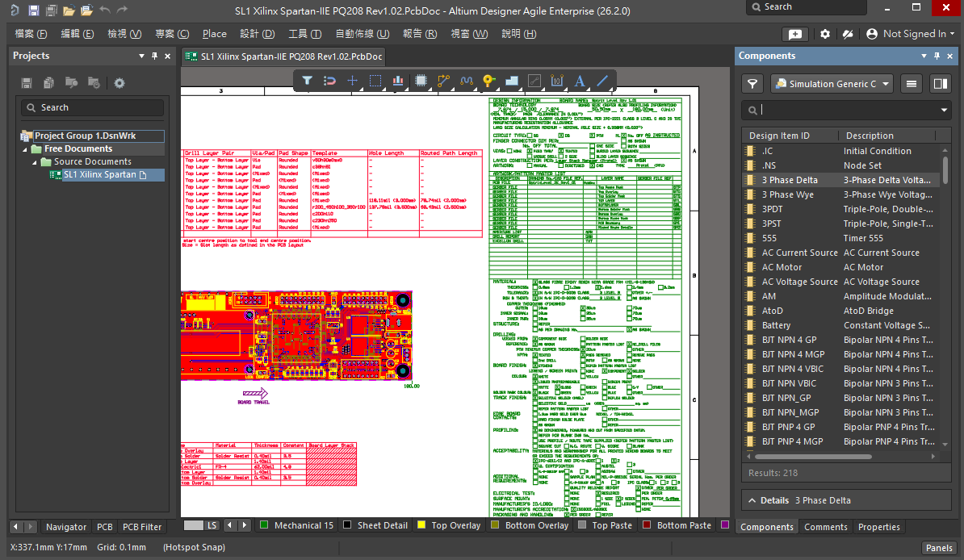964x560 pixels.
Task: Click the Redo arrow
Action: (123, 10)
